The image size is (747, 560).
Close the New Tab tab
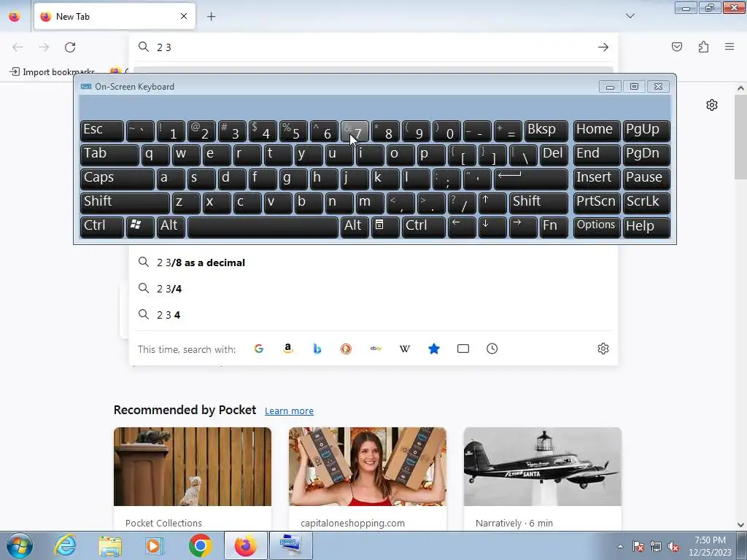click(184, 16)
